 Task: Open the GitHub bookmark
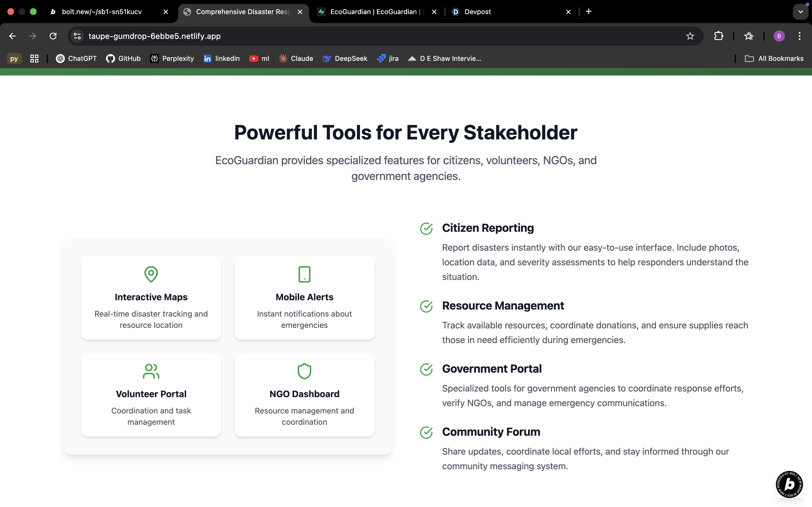[x=123, y=59]
